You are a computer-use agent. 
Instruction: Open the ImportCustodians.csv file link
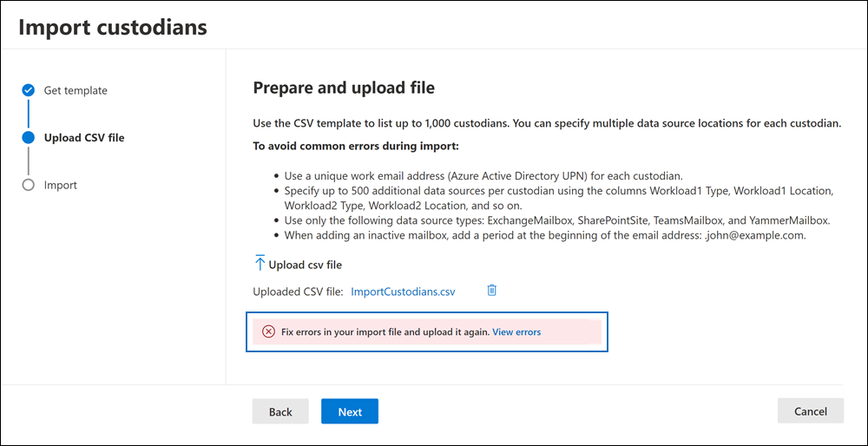click(403, 292)
